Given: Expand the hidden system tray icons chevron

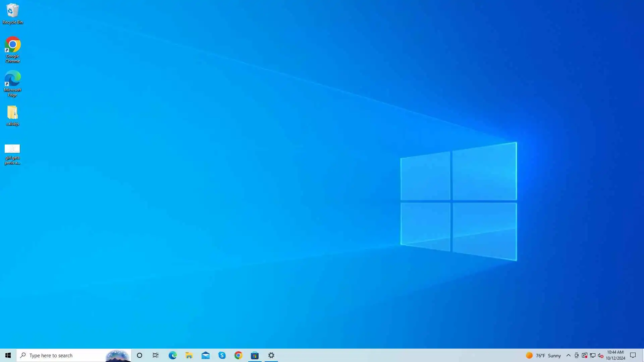Looking at the screenshot, I should [x=568, y=355].
